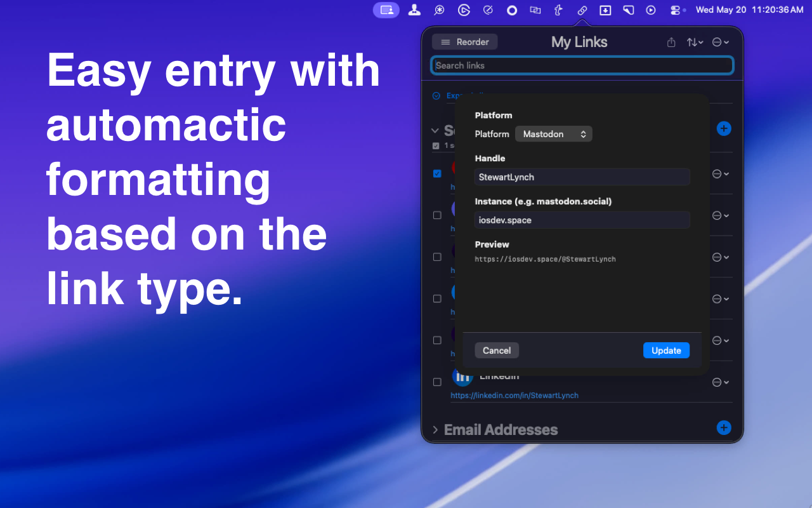Viewport: 812px width, 508px height.
Task: Click the magnifier asterisk menu bar icon
Action: 439,10
